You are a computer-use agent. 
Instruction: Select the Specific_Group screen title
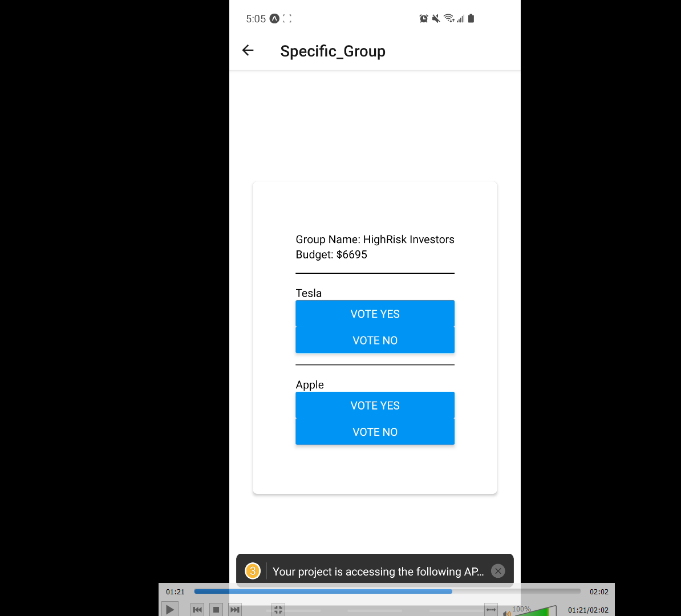[333, 51]
